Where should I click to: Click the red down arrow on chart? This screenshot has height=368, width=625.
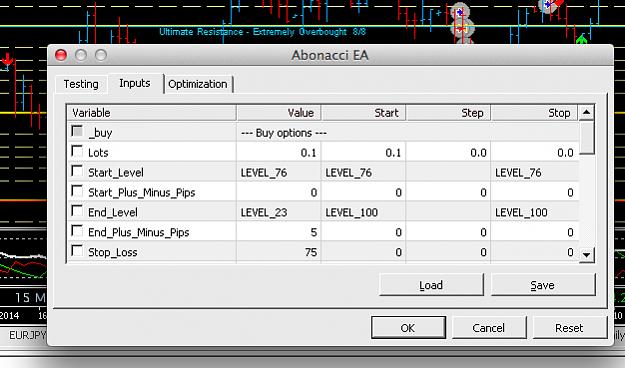tap(7, 60)
